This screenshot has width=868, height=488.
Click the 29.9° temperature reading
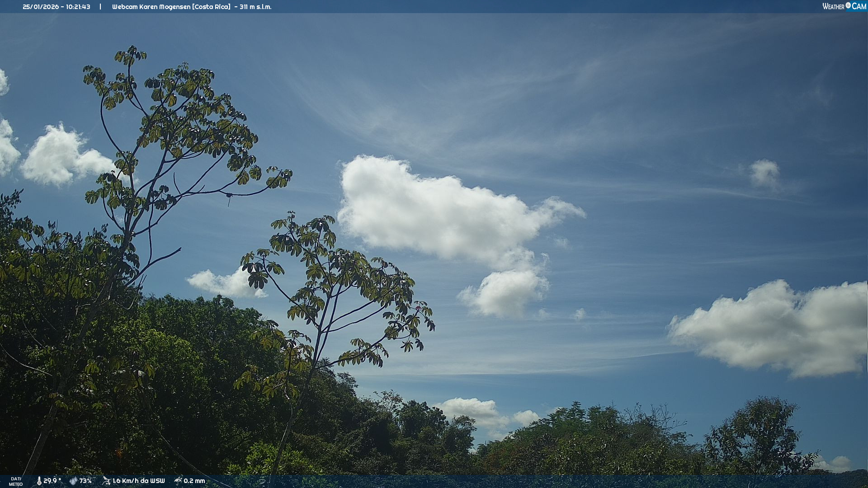52,481
